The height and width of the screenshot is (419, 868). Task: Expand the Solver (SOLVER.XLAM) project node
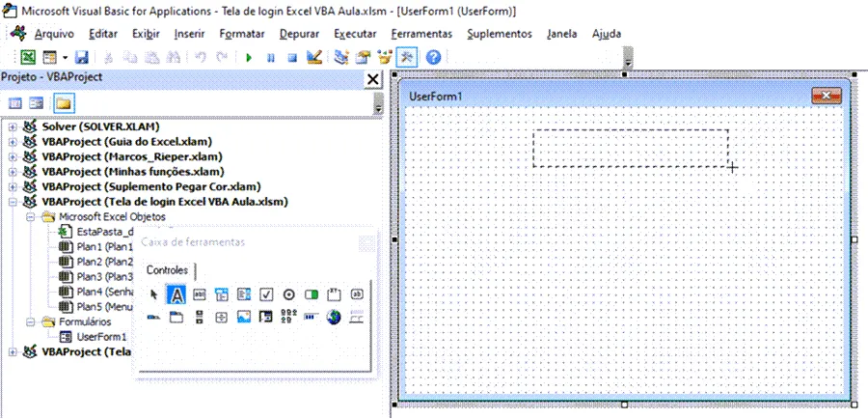click(12, 126)
